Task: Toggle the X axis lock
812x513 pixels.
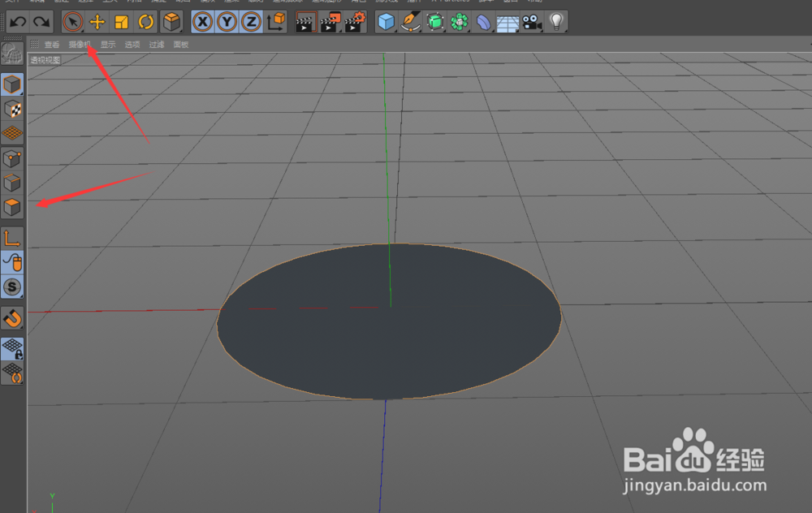Action: pyautogui.click(x=202, y=22)
